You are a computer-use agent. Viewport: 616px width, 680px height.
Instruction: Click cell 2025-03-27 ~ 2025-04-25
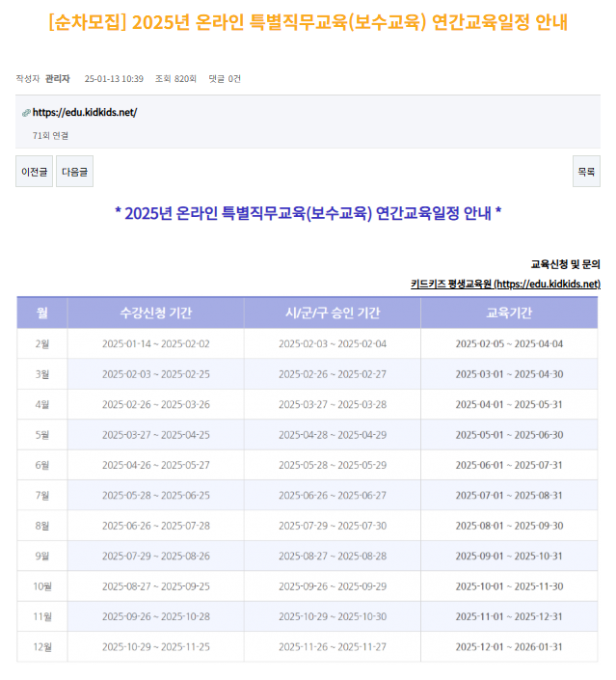156,435
